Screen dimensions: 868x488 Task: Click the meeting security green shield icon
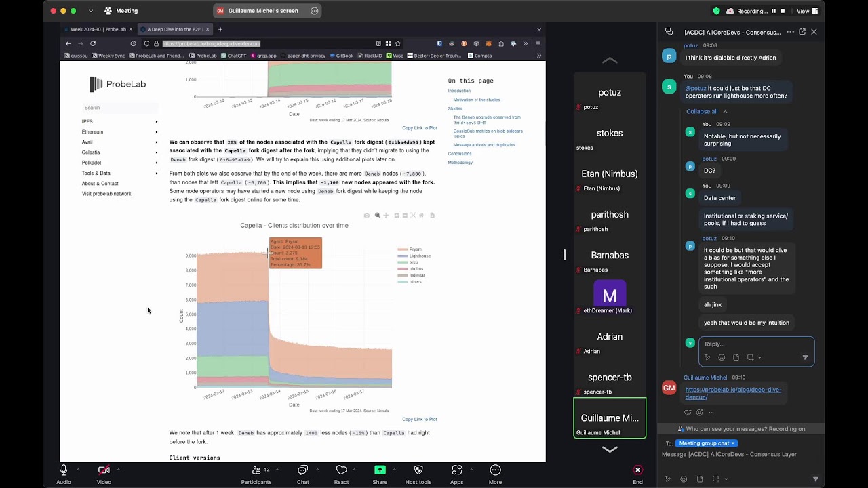tap(716, 11)
